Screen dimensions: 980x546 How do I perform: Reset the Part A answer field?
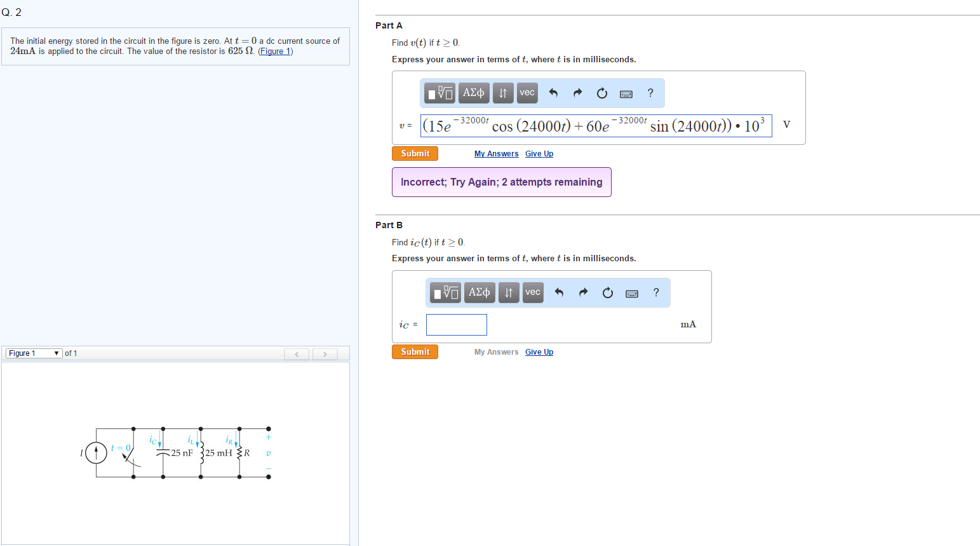click(x=601, y=93)
